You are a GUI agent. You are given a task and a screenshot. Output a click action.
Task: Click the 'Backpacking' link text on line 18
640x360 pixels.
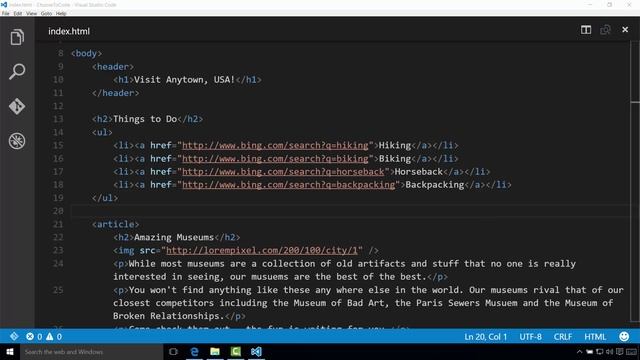pos(435,184)
